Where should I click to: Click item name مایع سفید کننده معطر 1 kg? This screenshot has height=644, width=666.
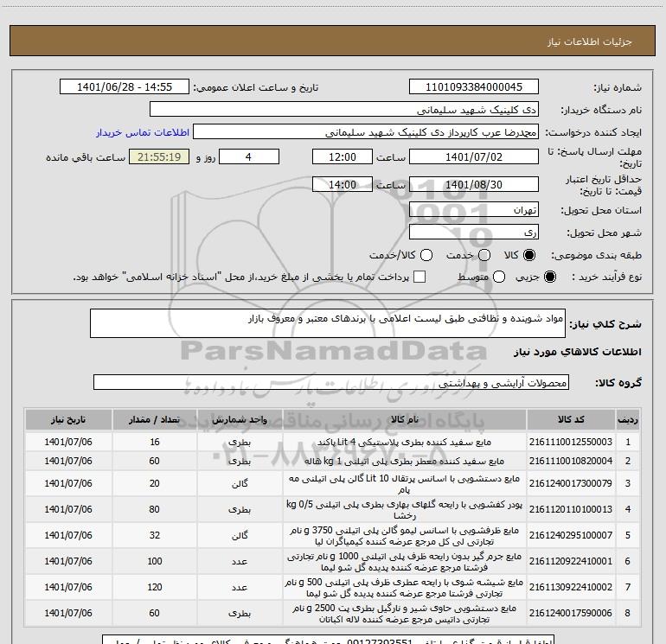coord(405,461)
